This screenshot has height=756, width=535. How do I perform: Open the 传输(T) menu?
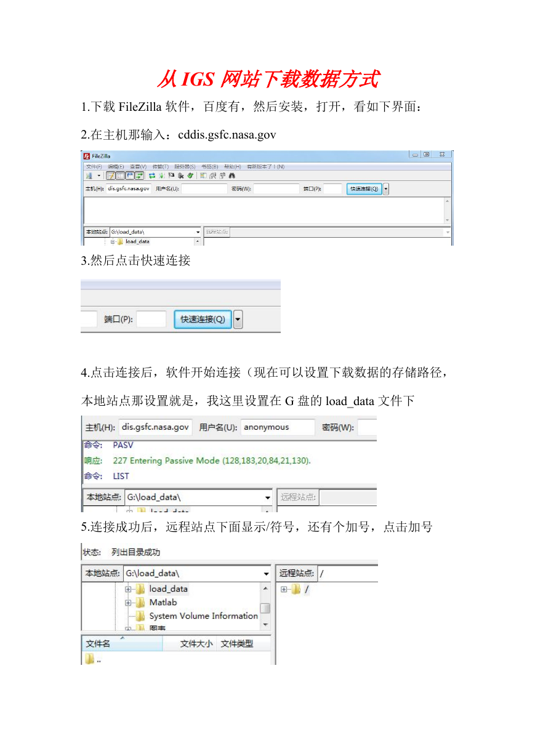(161, 166)
